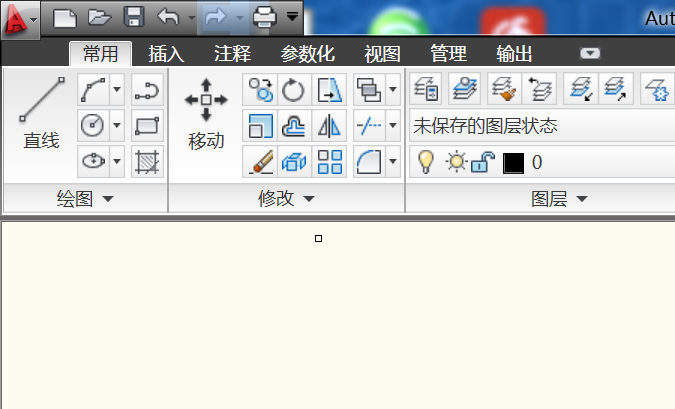Select the Mirror tool
The image size is (675, 409).
coord(329,125)
